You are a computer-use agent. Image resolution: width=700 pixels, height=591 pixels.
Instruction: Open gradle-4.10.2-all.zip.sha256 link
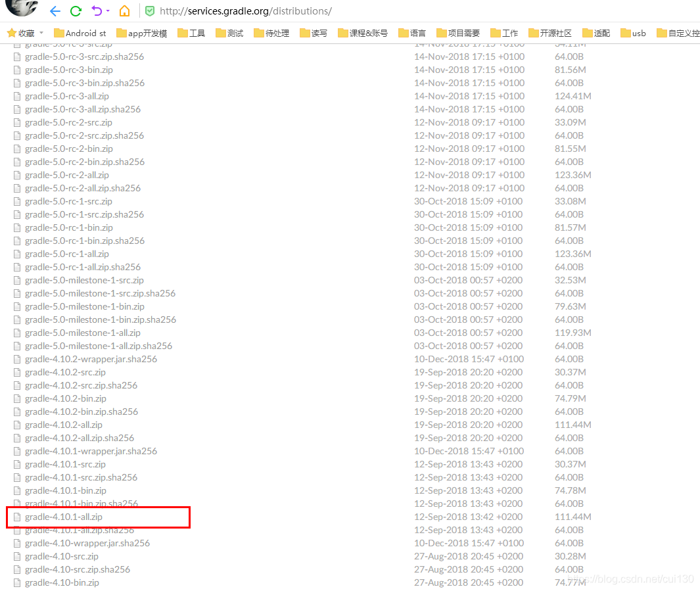[80, 438]
